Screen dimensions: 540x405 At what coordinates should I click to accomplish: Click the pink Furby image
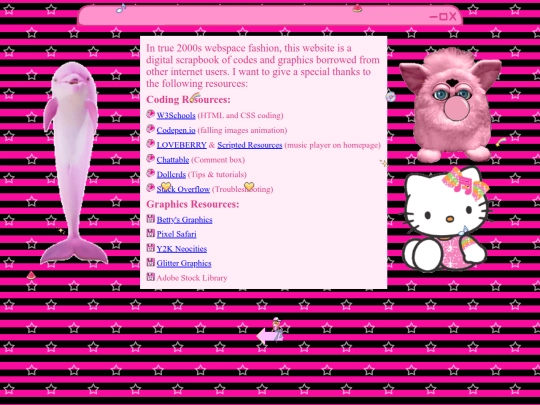(450, 105)
